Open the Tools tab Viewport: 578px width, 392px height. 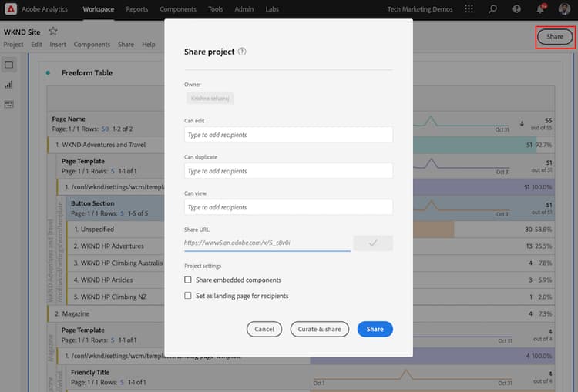pyautogui.click(x=215, y=9)
